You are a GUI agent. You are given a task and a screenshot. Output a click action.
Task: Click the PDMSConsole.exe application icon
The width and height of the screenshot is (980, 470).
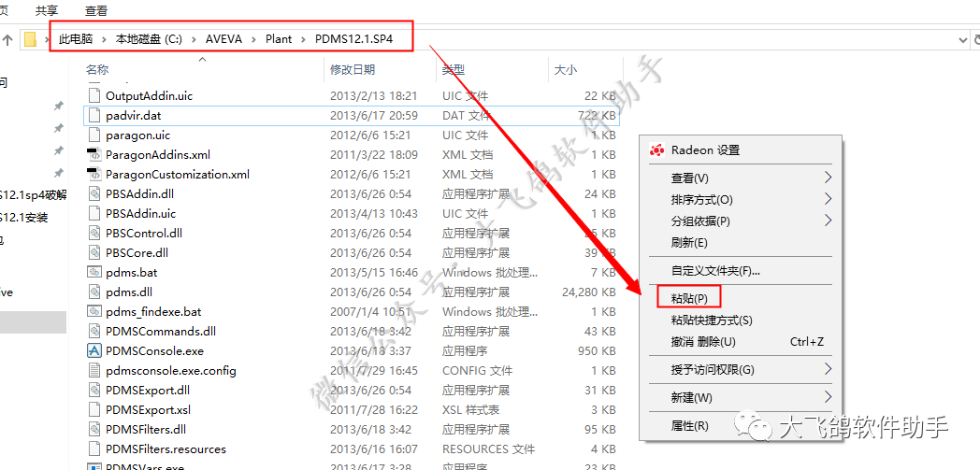click(94, 350)
